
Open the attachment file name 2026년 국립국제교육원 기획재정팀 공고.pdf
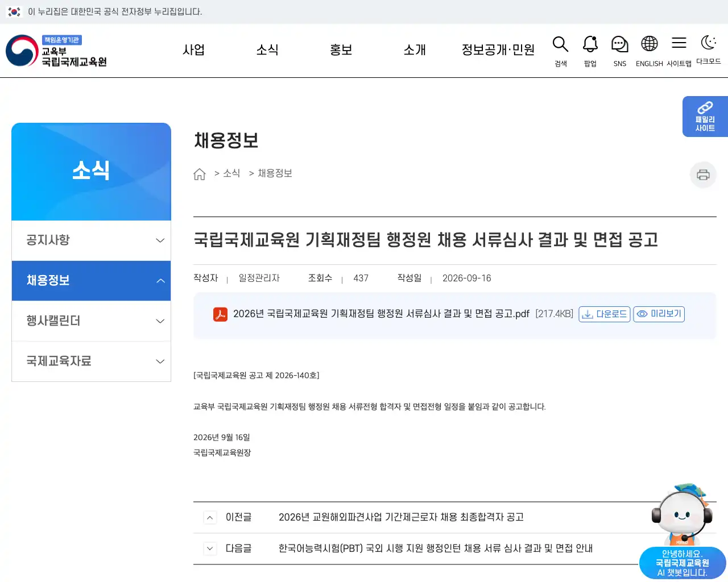381,314
